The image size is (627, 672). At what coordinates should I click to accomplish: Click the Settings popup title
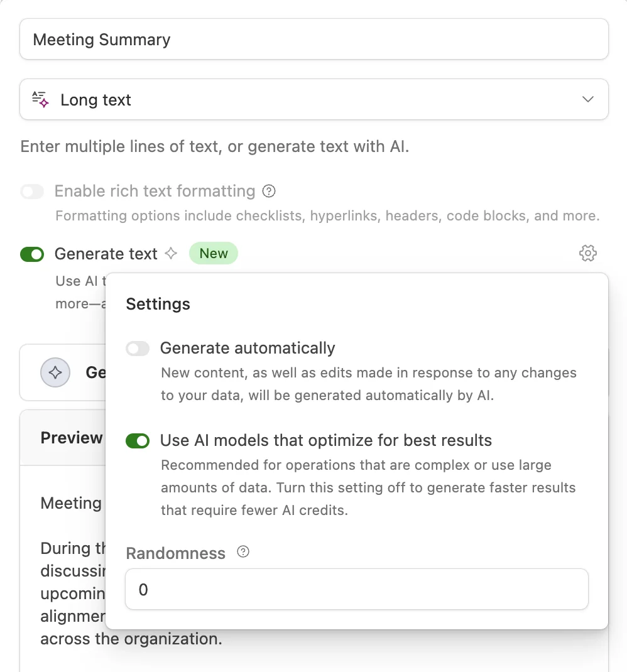coord(158,304)
